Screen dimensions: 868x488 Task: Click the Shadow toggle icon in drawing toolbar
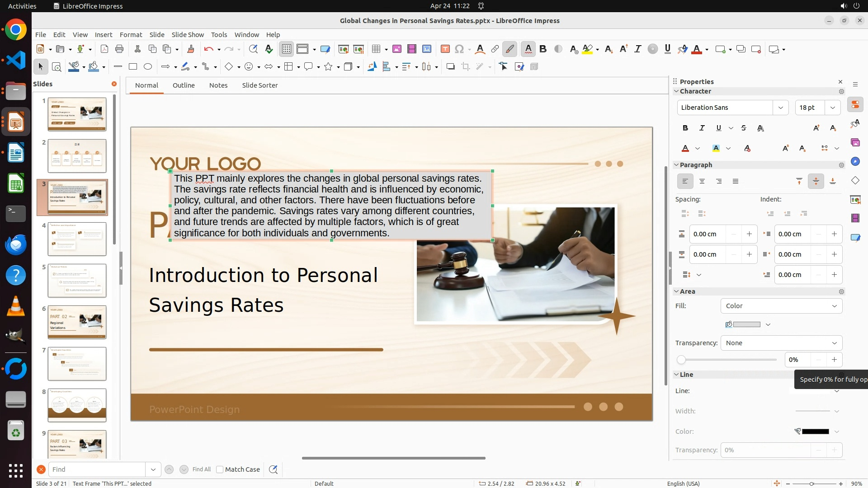pos(450,67)
